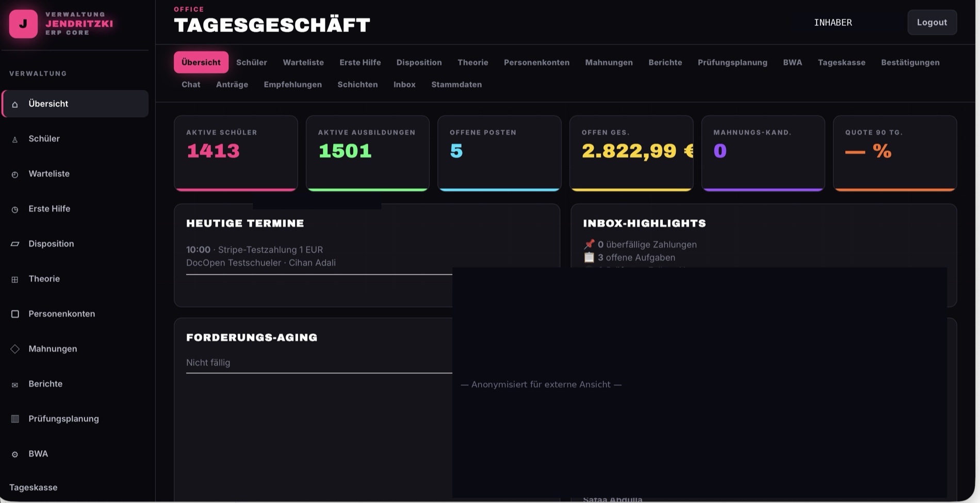Open Personenkonten in the sidebar
Image resolution: width=980 pixels, height=503 pixels.
(75, 314)
